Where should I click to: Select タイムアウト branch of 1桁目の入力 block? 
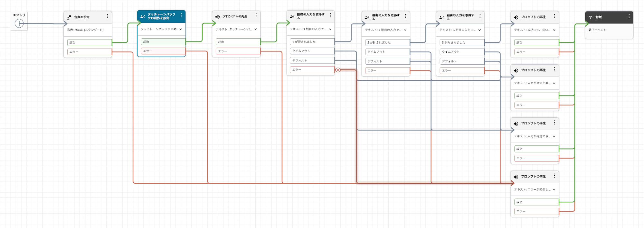[312, 51]
